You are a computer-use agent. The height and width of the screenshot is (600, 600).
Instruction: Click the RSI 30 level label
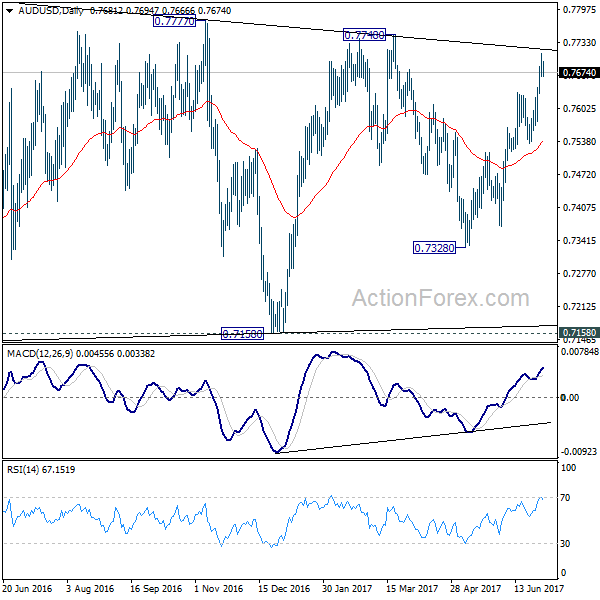coord(565,543)
